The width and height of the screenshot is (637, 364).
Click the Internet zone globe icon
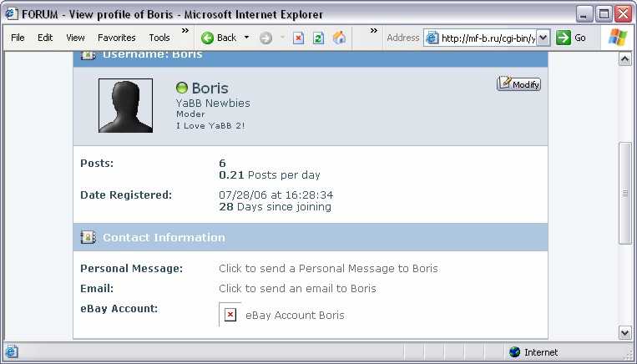(x=515, y=351)
